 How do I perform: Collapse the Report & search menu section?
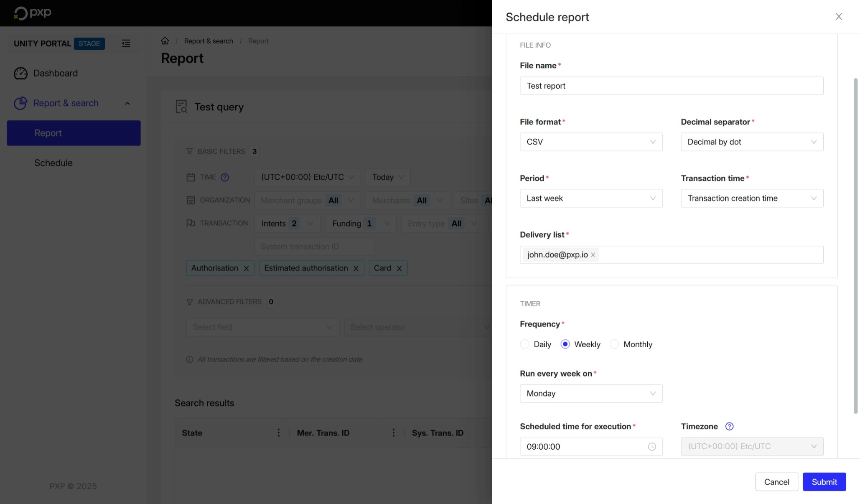click(127, 103)
